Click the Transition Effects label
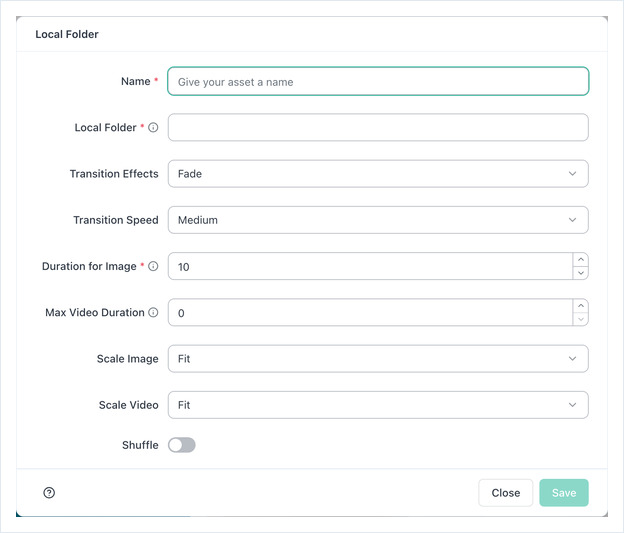Screen dimensions: 624x533 [114, 174]
